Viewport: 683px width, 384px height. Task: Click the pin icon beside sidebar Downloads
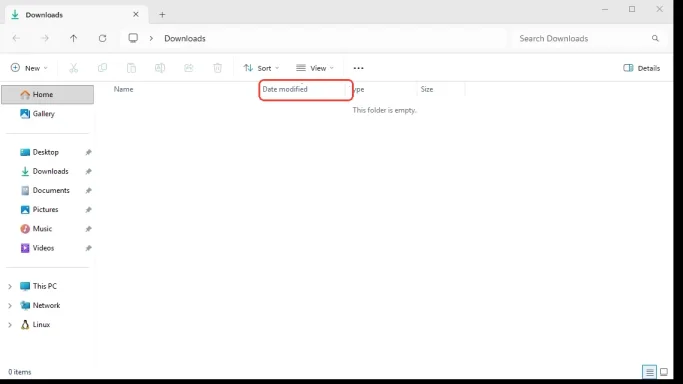tap(88, 171)
